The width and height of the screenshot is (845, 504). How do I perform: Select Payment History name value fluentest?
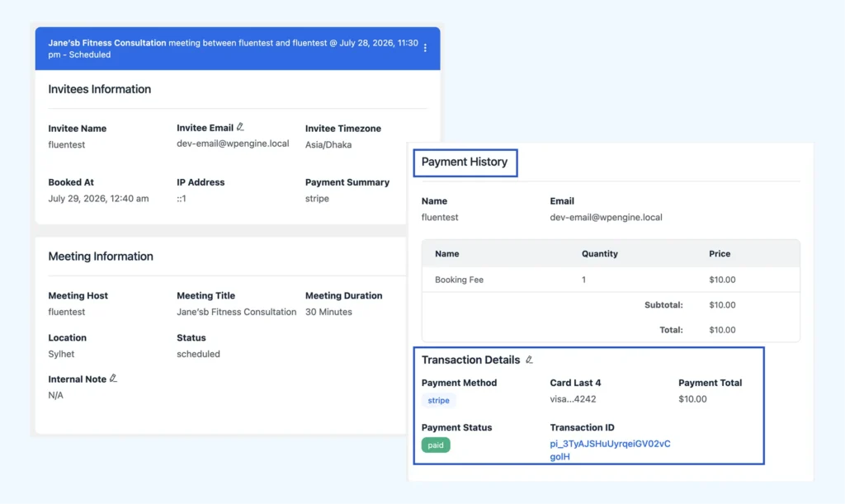(440, 217)
